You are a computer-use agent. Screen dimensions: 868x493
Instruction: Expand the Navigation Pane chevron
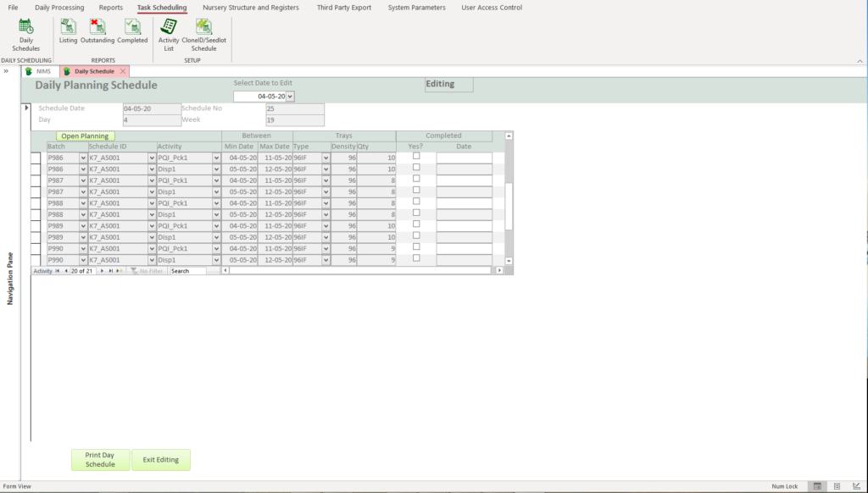pos(6,71)
